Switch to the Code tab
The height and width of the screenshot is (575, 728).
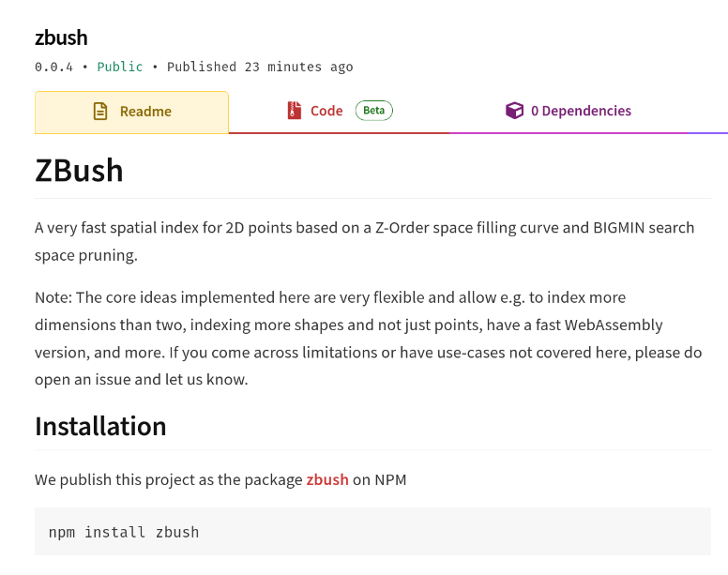click(x=339, y=113)
